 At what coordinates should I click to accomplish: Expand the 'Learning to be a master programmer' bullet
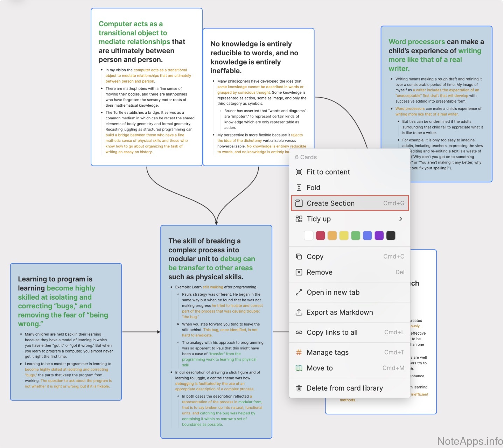21,364
